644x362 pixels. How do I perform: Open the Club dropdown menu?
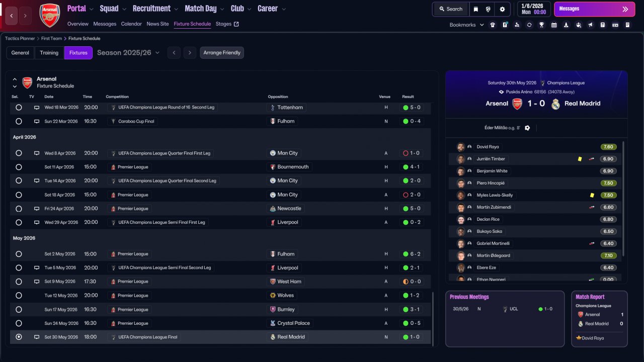[242, 9]
